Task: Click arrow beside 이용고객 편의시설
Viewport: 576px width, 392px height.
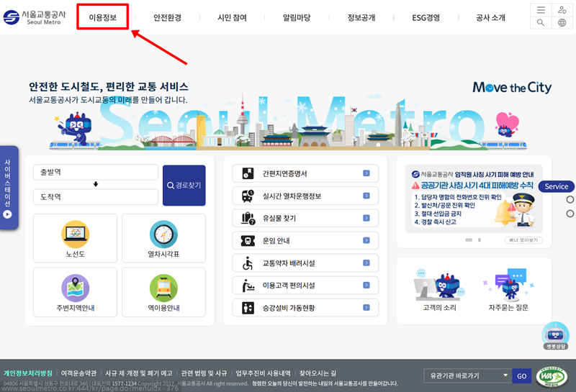Action: tap(366, 286)
